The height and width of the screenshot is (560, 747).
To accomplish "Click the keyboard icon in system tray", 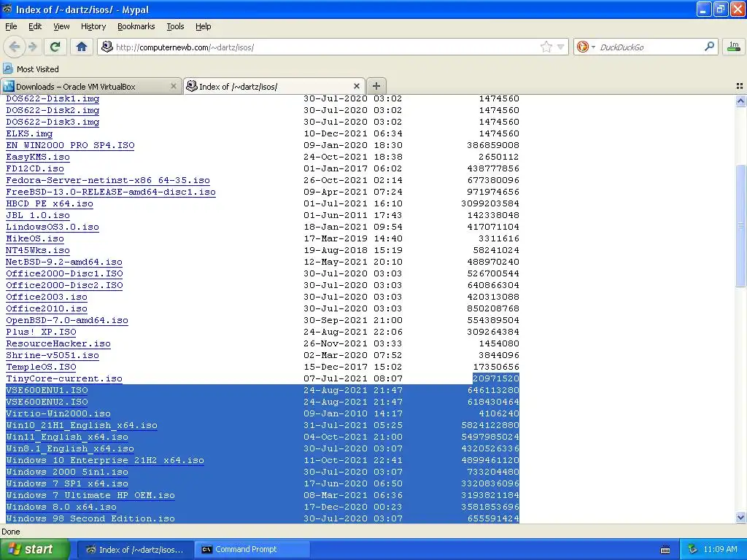I will pos(665,550).
